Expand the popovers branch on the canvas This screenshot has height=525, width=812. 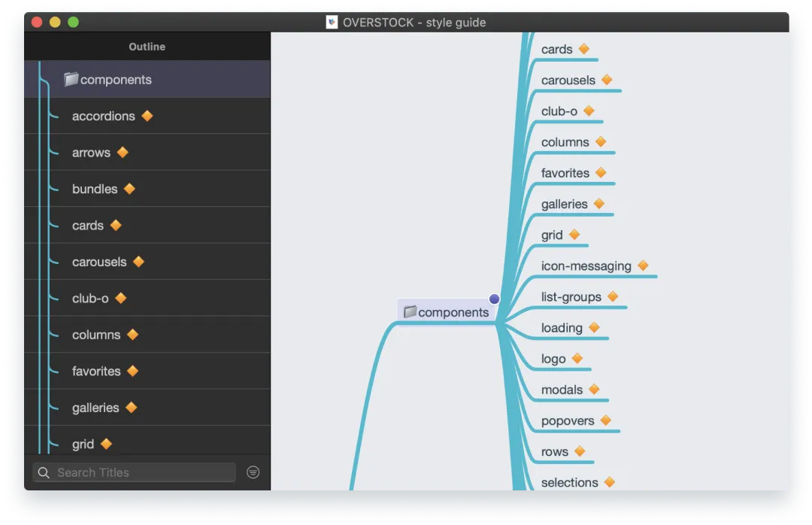pyautogui.click(x=607, y=420)
